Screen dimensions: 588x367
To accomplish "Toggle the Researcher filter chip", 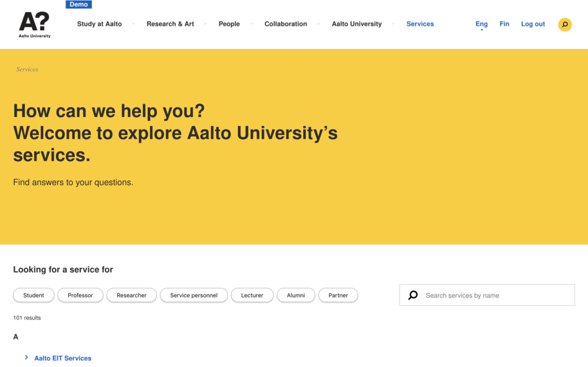I will click(x=131, y=295).
